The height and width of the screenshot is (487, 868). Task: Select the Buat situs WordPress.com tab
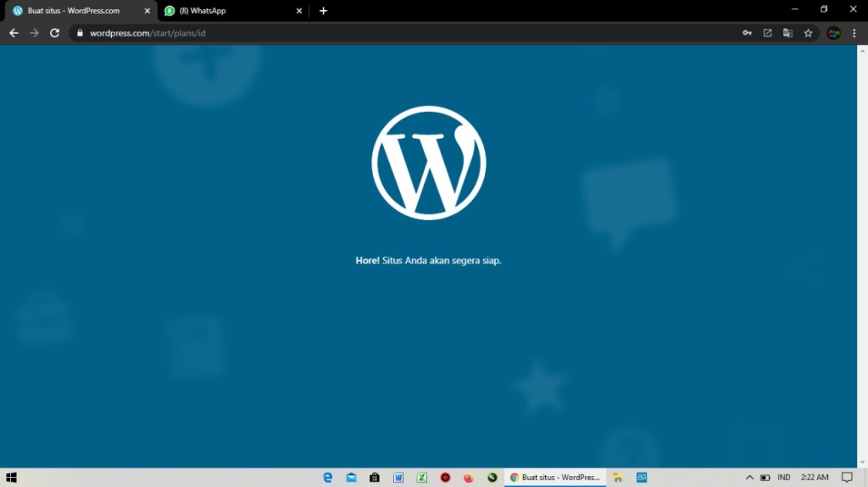click(x=76, y=11)
